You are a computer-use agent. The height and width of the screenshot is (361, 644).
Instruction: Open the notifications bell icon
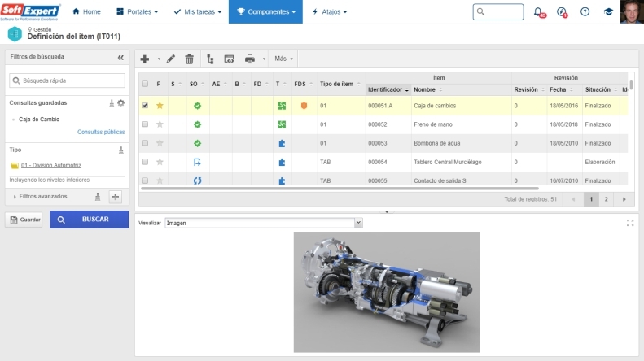point(539,12)
